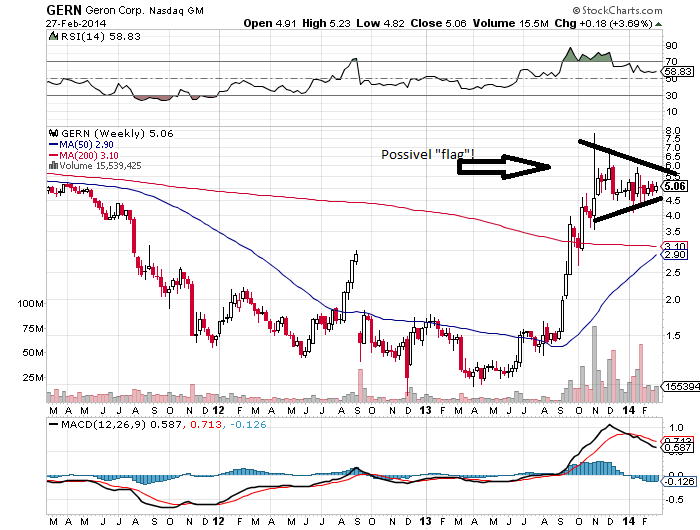Viewport: 700px width, 530px height.
Task: Select the red MA(200) line swatch
Action: 53,155
